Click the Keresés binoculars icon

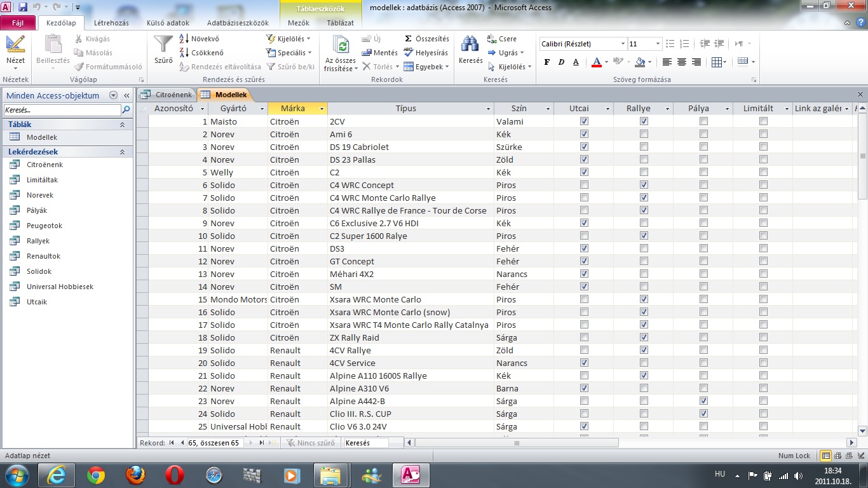470,44
